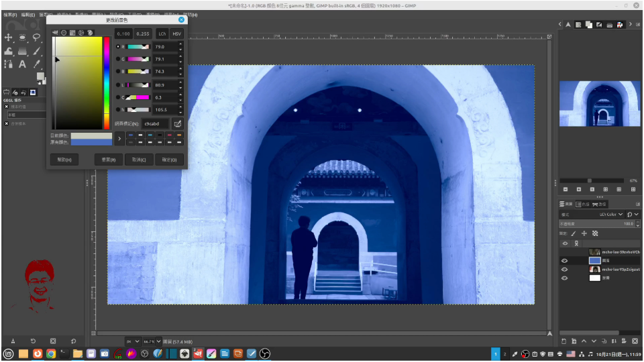
Task: Open the Undo History tab
Action: (x=24, y=93)
